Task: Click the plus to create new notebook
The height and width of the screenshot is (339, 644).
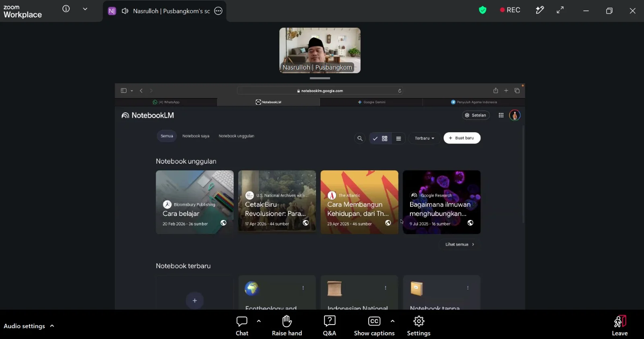Action: (x=195, y=300)
